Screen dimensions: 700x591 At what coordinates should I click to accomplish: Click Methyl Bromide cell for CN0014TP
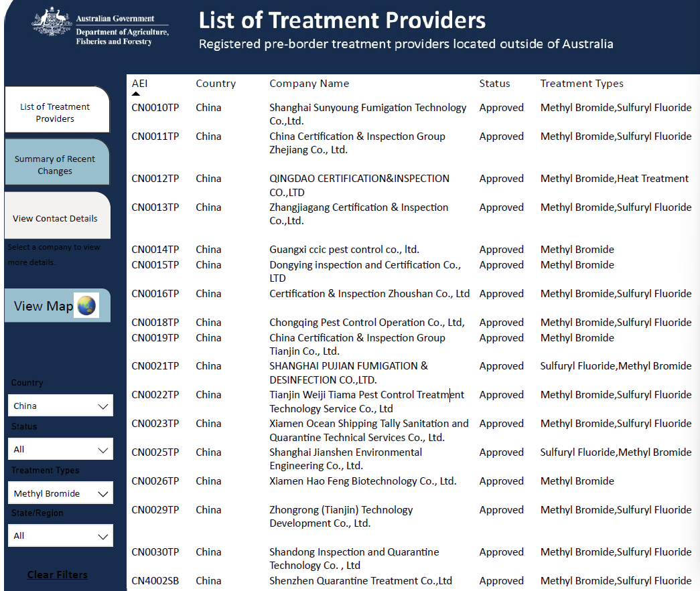tap(577, 250)
